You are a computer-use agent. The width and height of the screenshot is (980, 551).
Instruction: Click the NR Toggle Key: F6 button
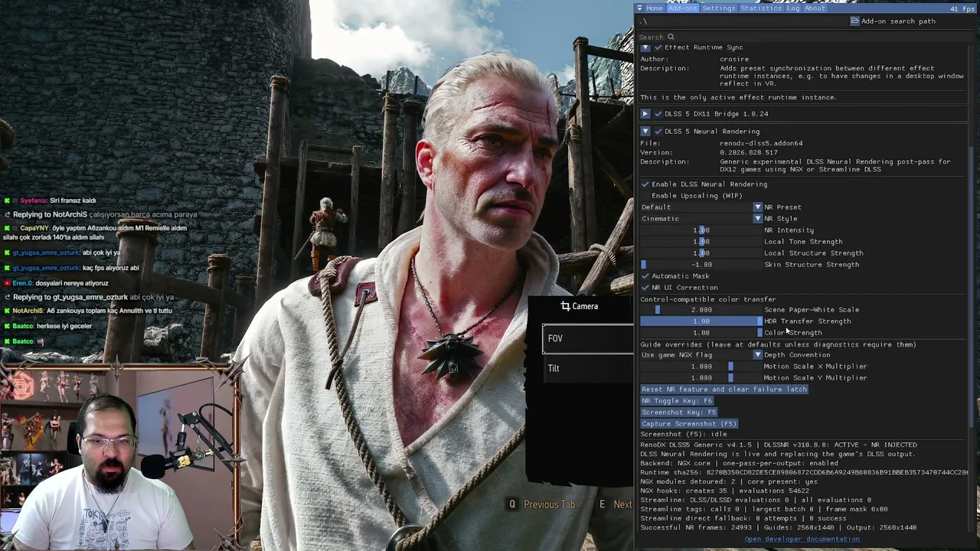pyautogui.click(x=677, y=401)
